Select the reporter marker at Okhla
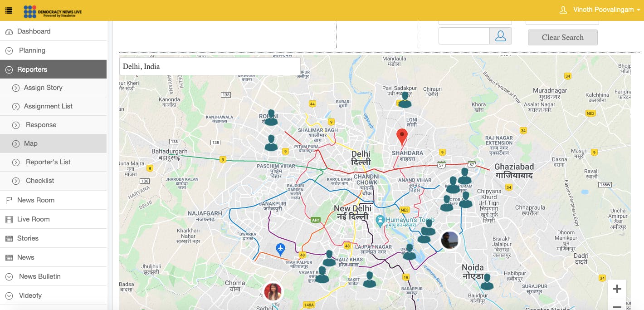 [410, 252]
